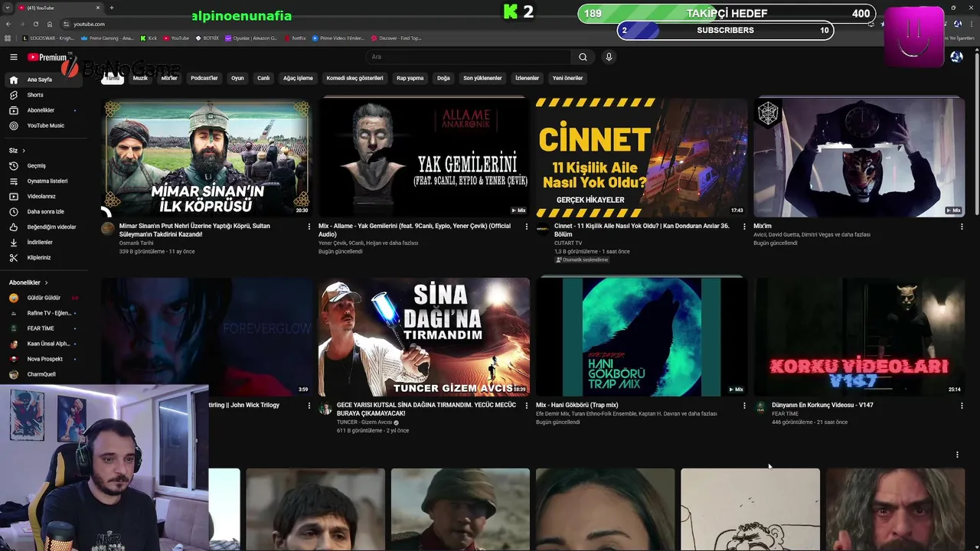Open options menu for Dünyanın En Korkunç Videosu

(962, 406)
